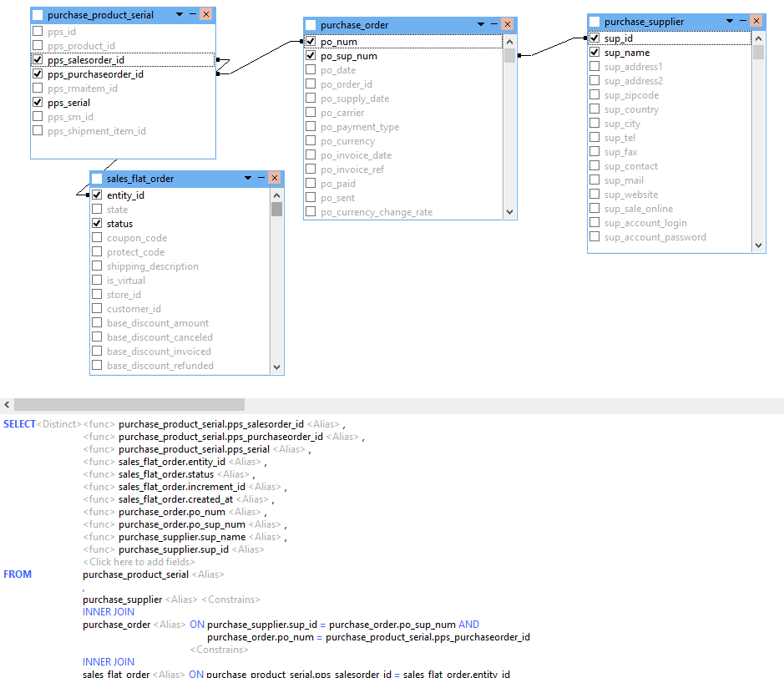The height and width of the screenshot is (678, 784).
Task: Click purchase_product_serial table name in FROM clause
Action: tap(135, 574)
